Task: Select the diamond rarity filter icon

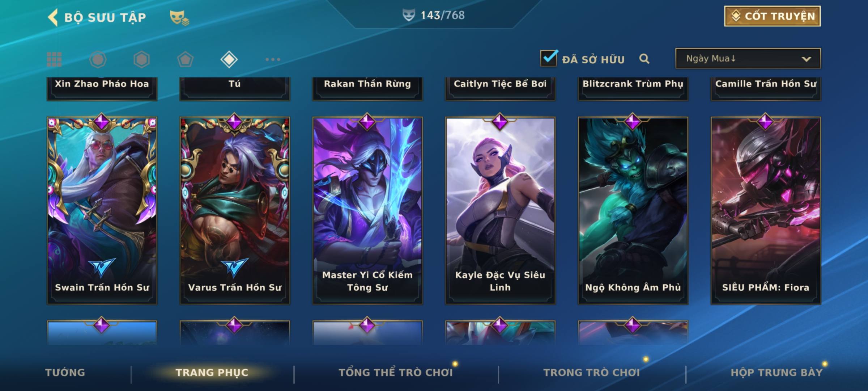Action: click(x=229, y=59)
